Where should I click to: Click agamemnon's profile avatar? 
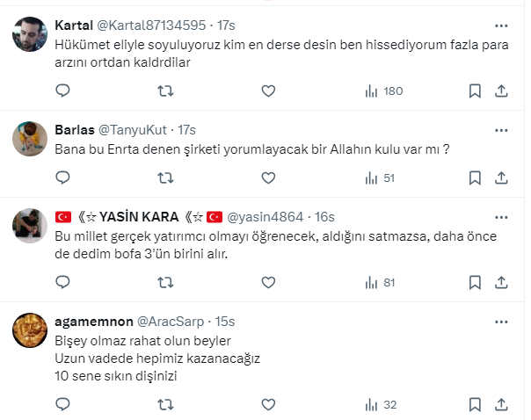32,330
